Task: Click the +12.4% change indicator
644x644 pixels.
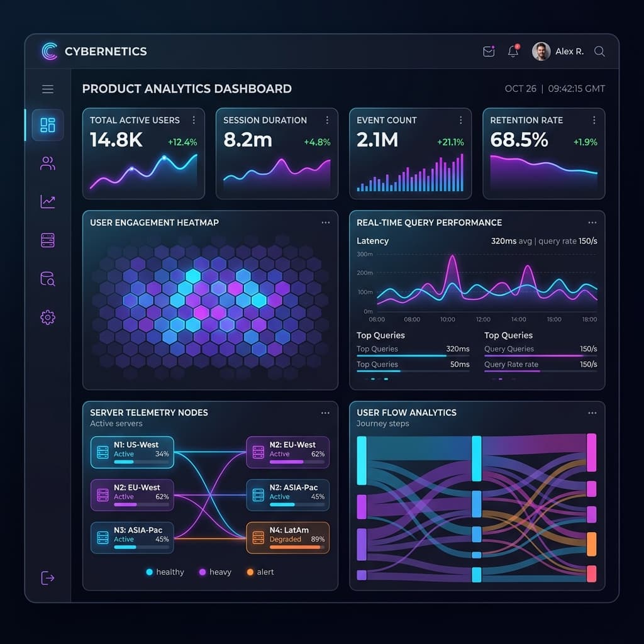Action: tap(182, 142)
